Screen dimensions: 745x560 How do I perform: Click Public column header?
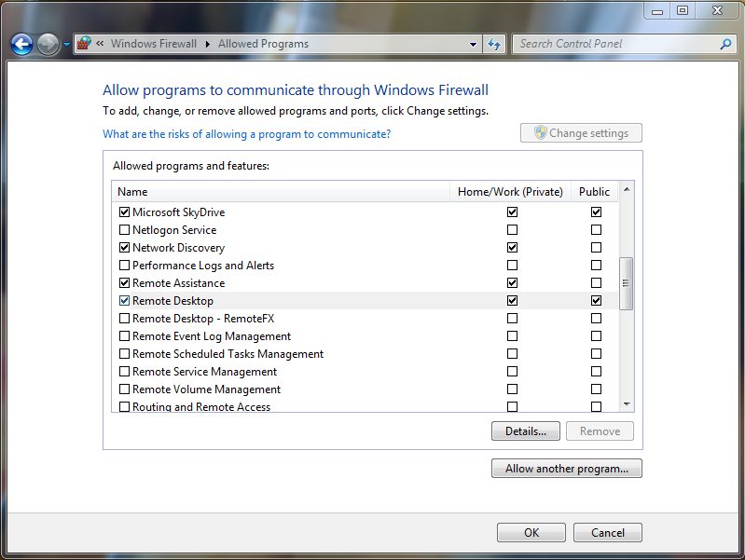coord(594,191)
